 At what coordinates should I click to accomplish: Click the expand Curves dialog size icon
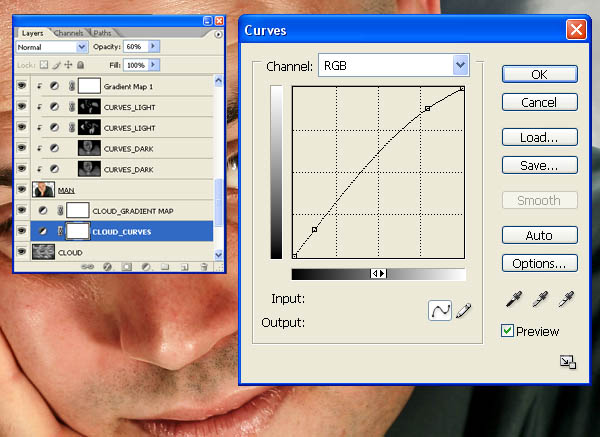tap(568, 362)
